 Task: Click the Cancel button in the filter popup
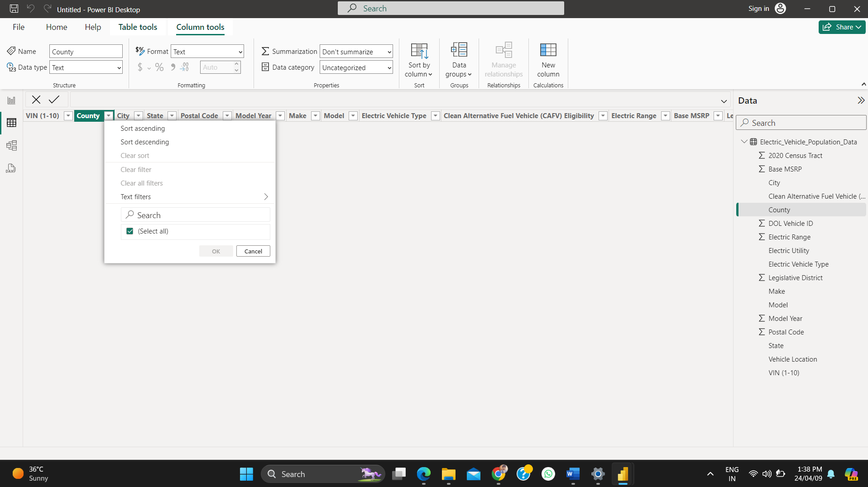point(253,251)
